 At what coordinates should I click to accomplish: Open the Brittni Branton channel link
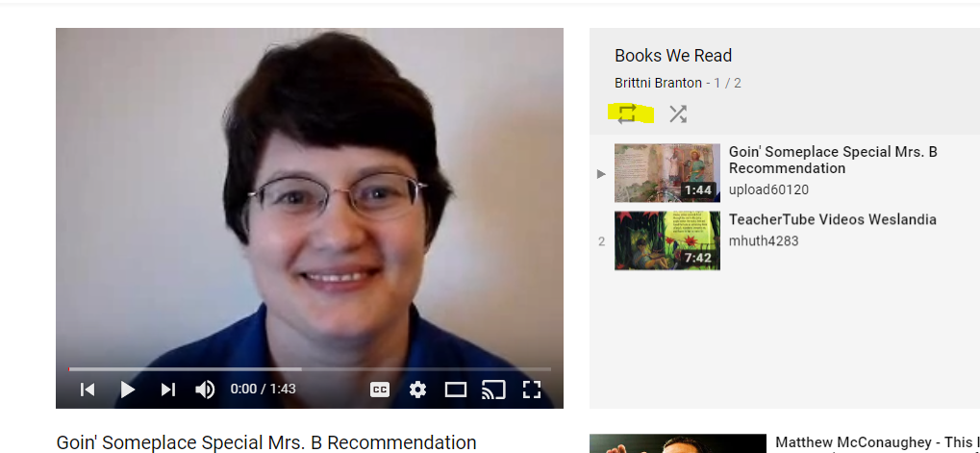click(658, 83)
